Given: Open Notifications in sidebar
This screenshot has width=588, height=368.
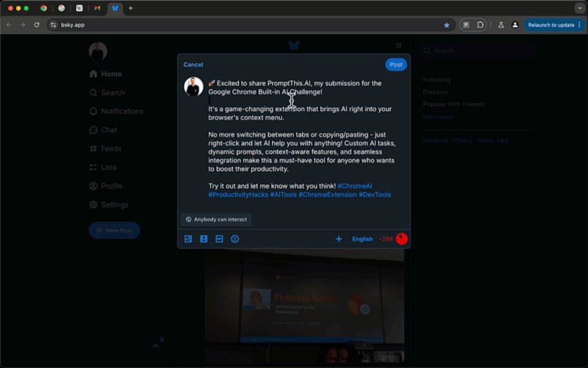Looking at the screenshot, I should 117,111.
